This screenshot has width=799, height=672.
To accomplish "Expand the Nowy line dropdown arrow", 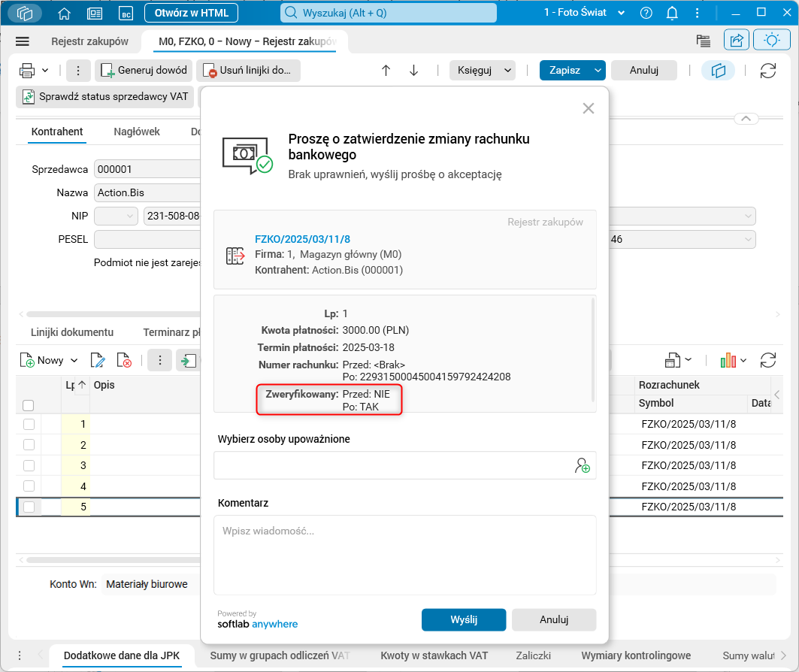I will tap(74, 361).
